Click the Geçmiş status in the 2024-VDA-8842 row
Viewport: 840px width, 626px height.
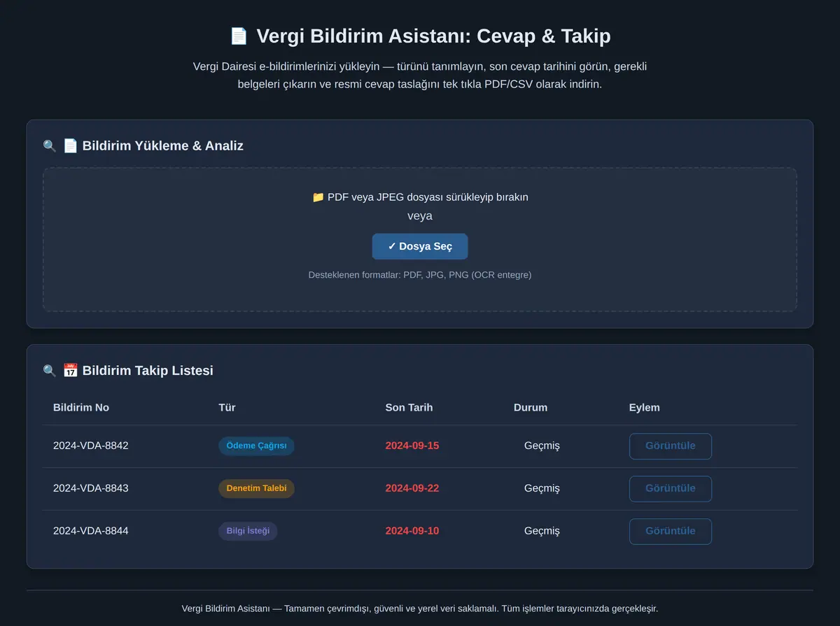542,446
